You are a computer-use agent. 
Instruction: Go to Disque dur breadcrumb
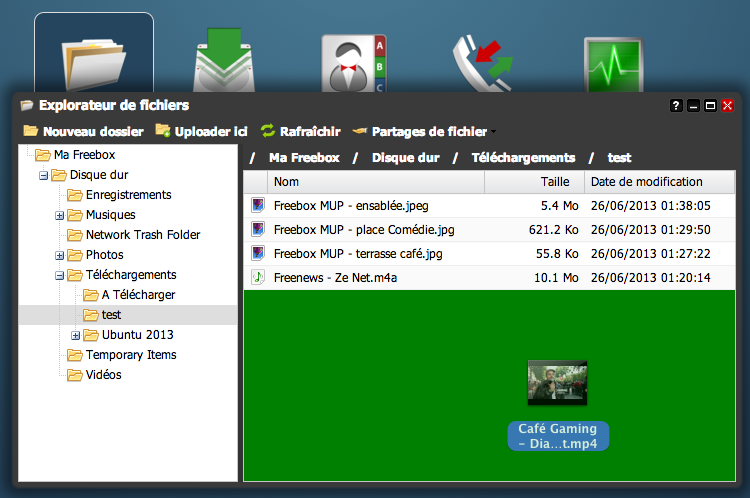pyautogui.click(x=406, y=158)
